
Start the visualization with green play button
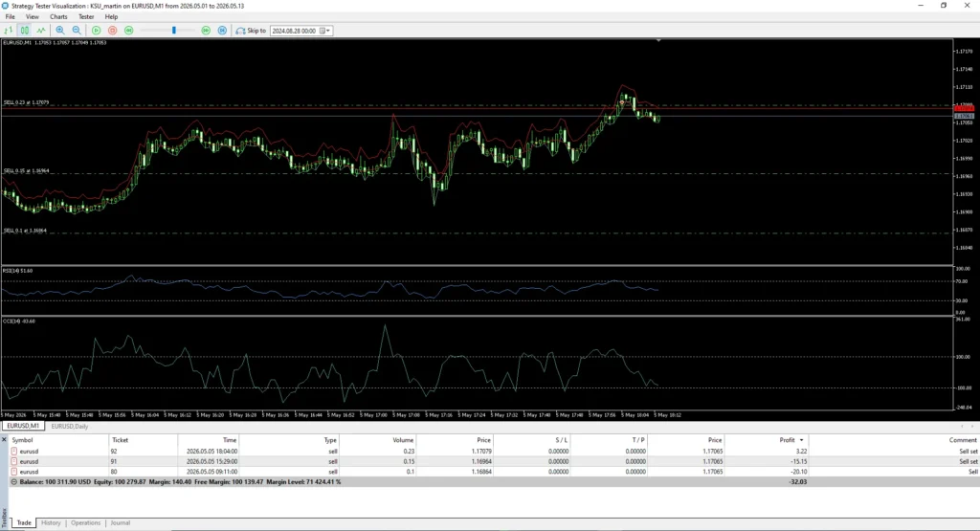(x=97, y=30)
